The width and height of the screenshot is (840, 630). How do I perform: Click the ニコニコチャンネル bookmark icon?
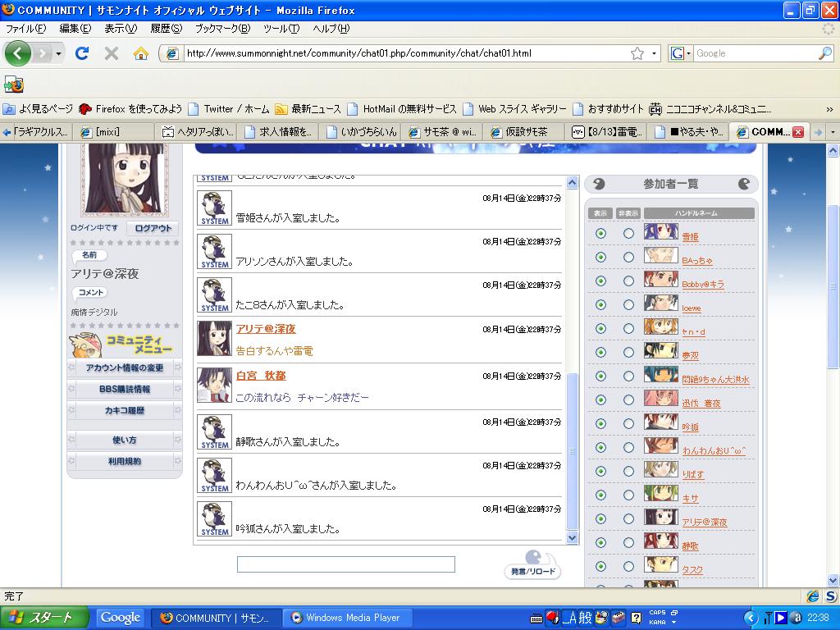click(655, 108)
